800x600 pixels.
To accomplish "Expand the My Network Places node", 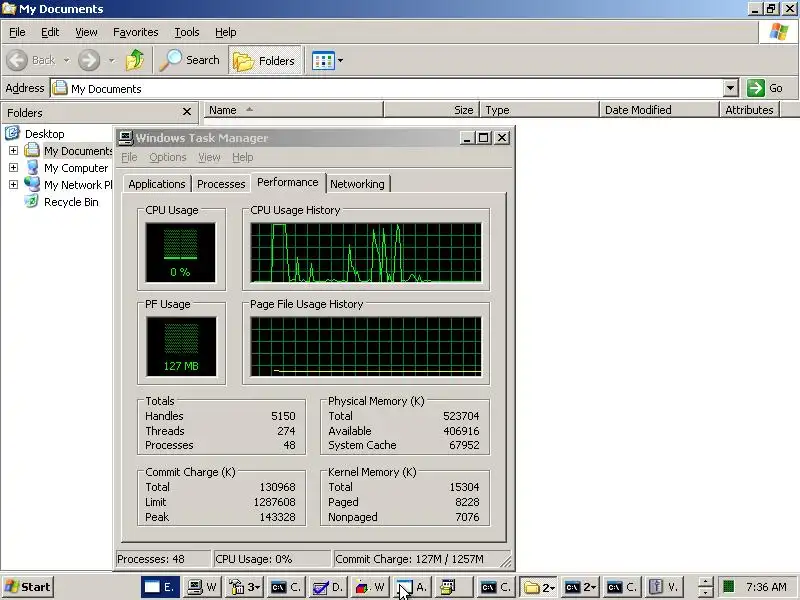I will tap(13, 184).
